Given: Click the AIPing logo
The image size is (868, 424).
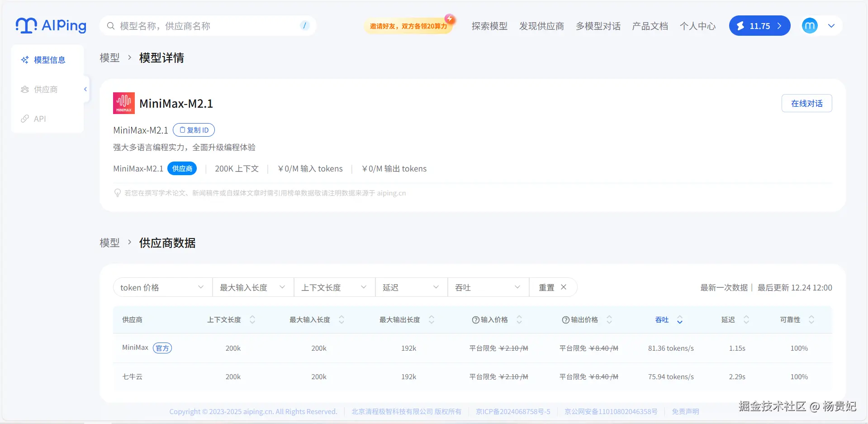Looking at the screenshot, I should click(51, 26).
